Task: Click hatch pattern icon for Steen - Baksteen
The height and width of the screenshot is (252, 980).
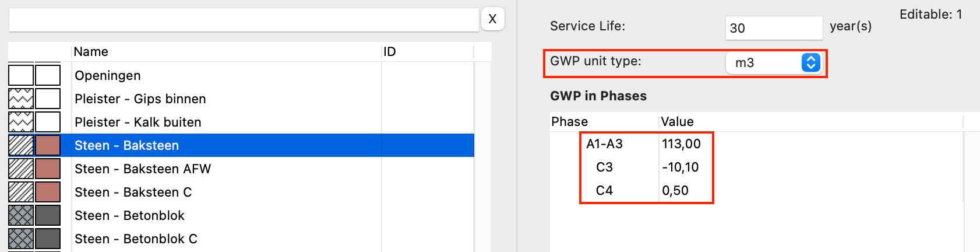Action: (21, 145)
